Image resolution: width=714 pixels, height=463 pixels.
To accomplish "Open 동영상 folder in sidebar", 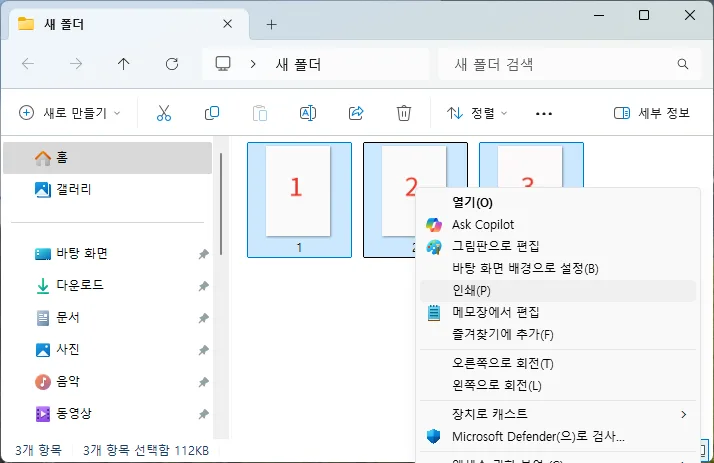I will 107,413.
